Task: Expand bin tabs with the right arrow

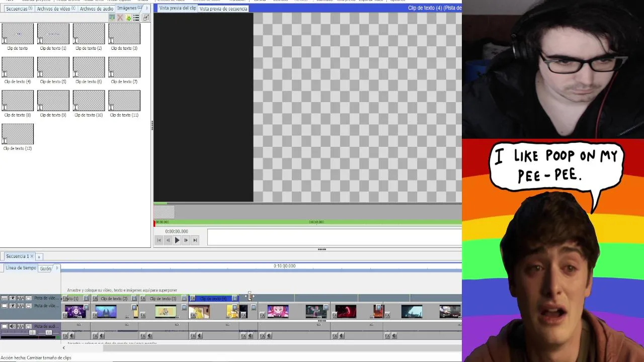Action: click(x=146, y=8)
